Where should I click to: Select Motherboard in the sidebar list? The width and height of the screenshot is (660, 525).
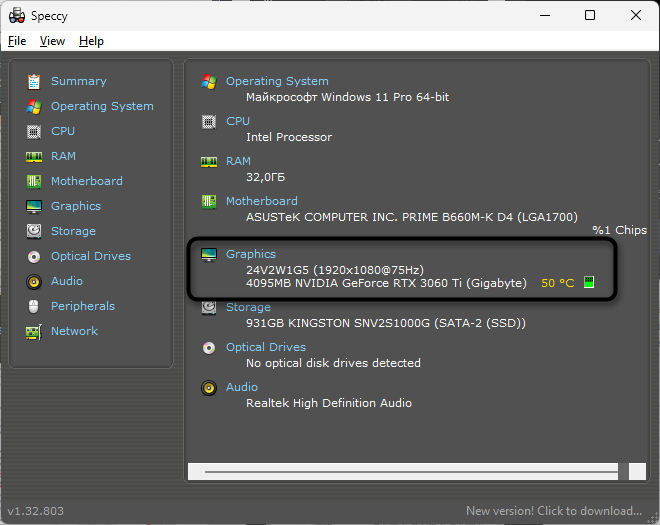[87, 181]
